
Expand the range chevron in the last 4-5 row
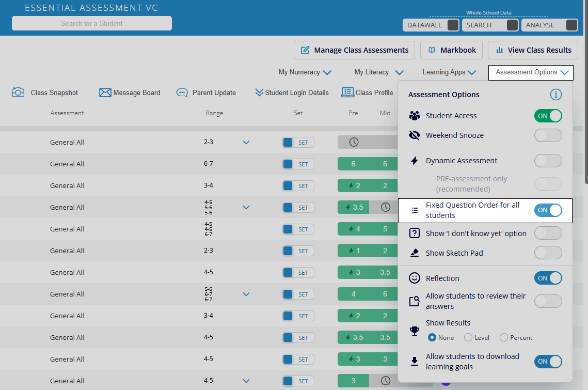point(246,381)
